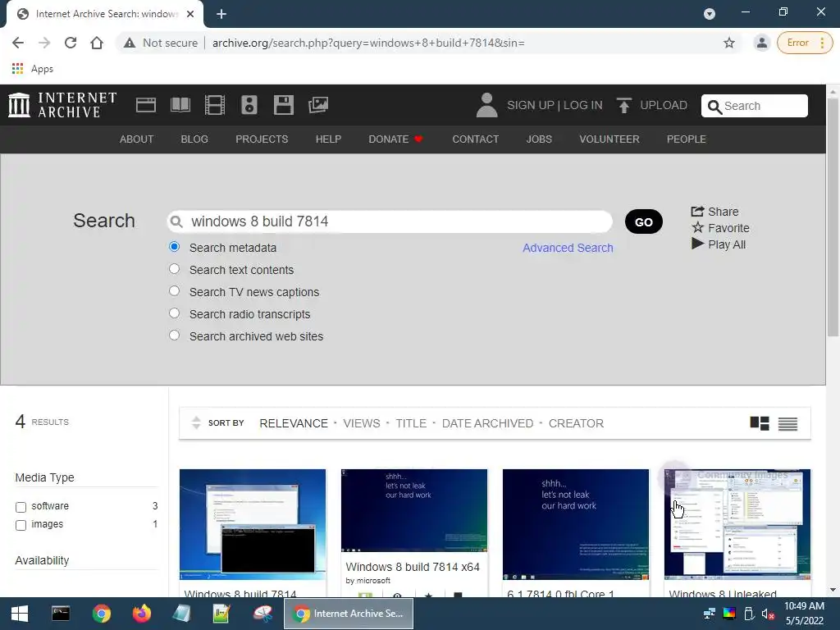Switch results to list view

click(x=787, y=424)
